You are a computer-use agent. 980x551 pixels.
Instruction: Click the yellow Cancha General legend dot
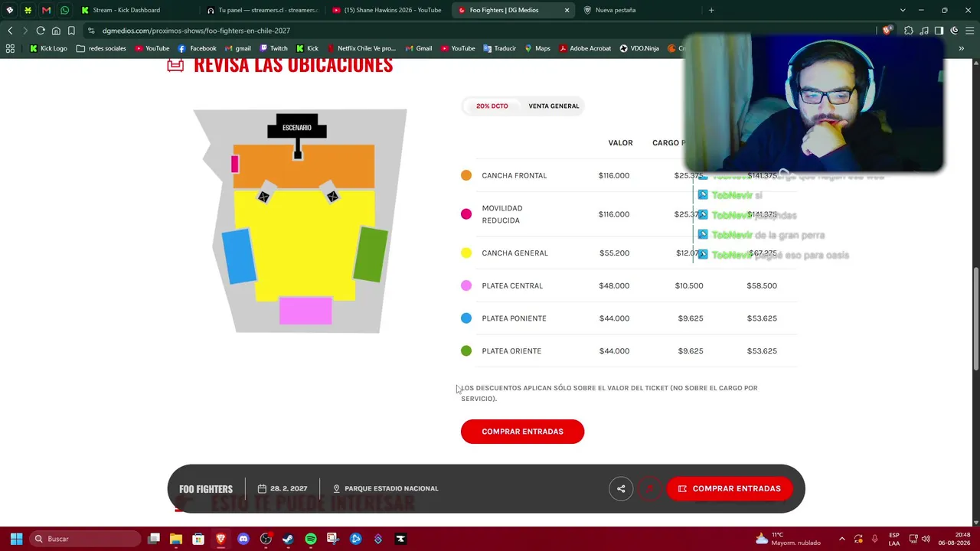tap(466, 253)
